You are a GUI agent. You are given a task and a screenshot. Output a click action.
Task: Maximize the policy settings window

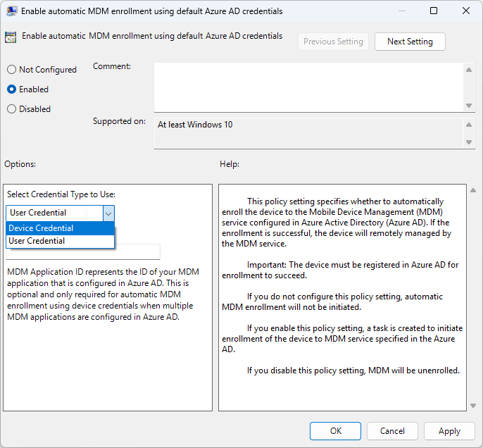point(434,11)
